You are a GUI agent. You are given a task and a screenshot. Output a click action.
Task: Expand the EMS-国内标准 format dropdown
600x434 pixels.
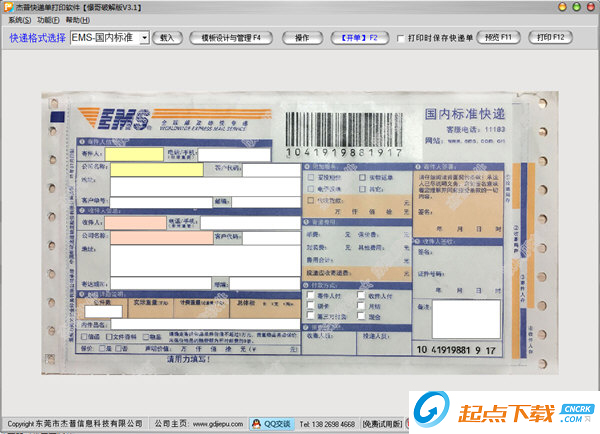[144, 38]
